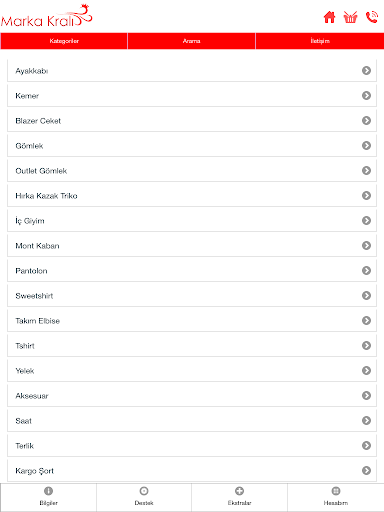Open Hesabım account icon in bottom bar

336,491
